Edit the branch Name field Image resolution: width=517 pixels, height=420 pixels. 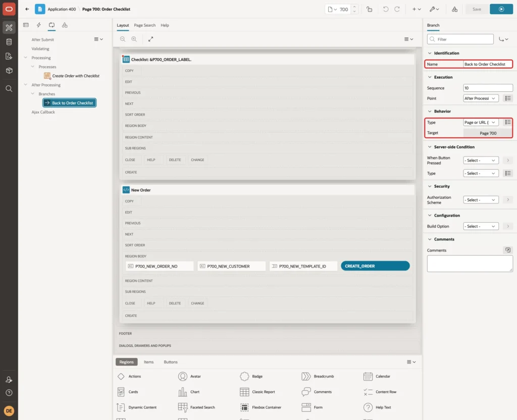(487, 64)
